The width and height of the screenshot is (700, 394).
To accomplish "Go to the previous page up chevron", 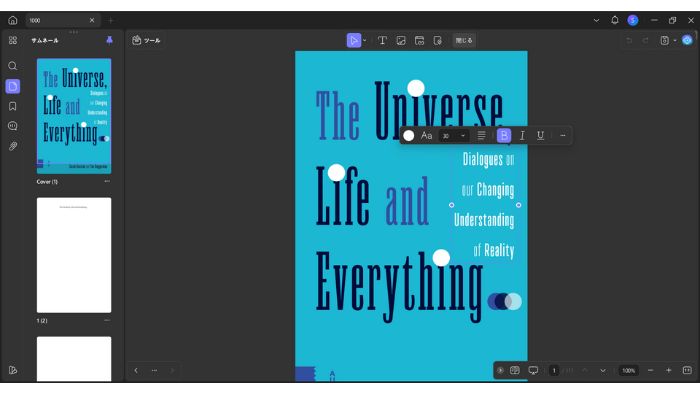I will [x=584, y=370].
